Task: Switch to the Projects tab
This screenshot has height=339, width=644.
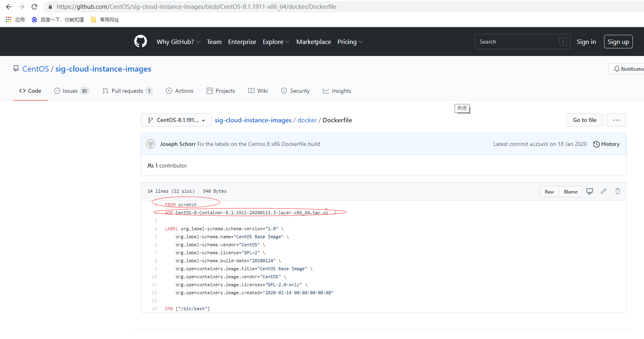Action: coord(221,91)
